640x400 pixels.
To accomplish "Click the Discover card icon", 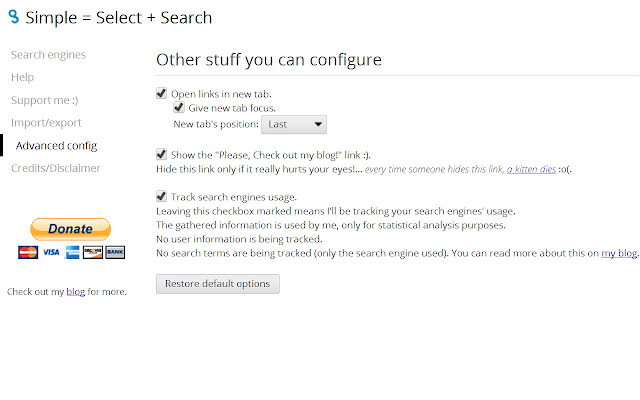I will click(93, 252).
